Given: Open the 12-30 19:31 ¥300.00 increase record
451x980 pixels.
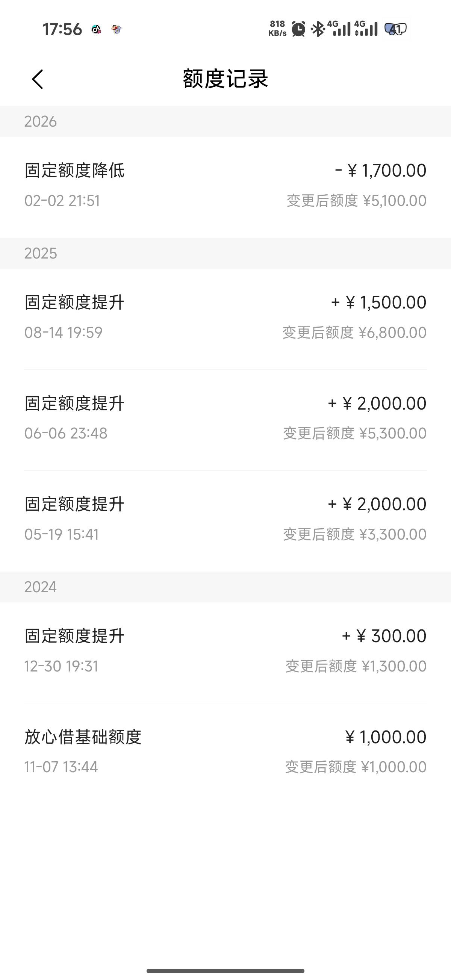Looking at the screenshot, I should pos(225,651).
